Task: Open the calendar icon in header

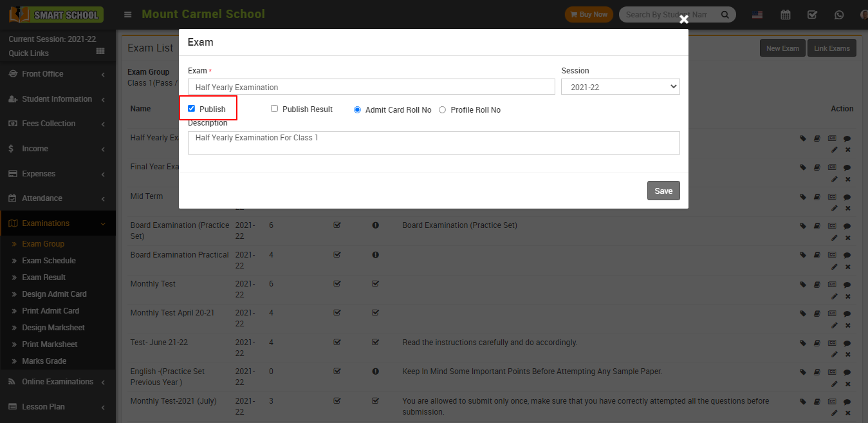Action: (785, 14)
